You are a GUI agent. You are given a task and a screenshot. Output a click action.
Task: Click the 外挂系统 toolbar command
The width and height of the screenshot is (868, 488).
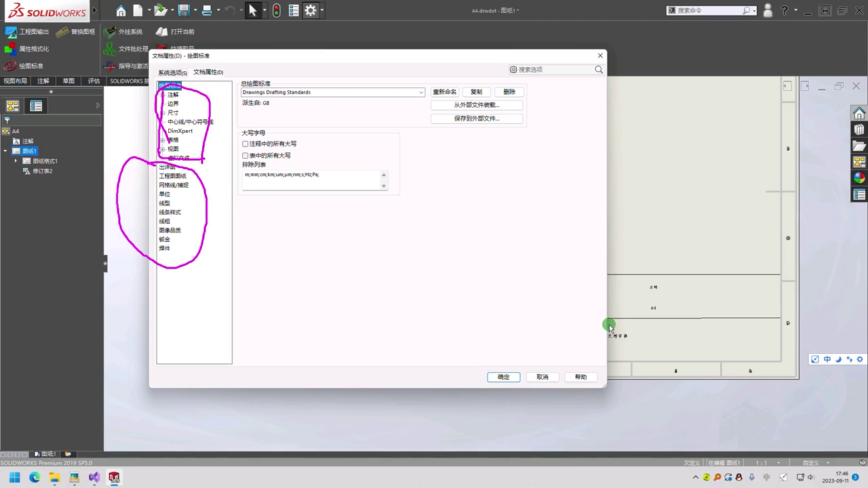pos(123,32)
